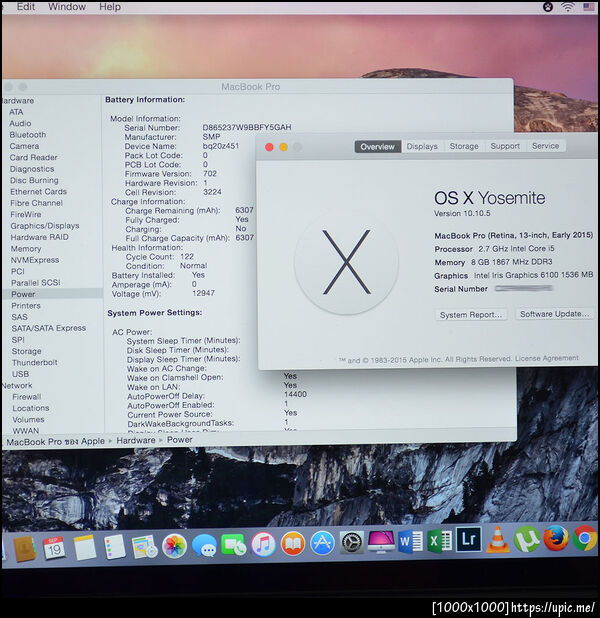Open Adobe Lightroom from Dock
The height and width of the screenshot is (618, 600).
[x=469, y=539]
